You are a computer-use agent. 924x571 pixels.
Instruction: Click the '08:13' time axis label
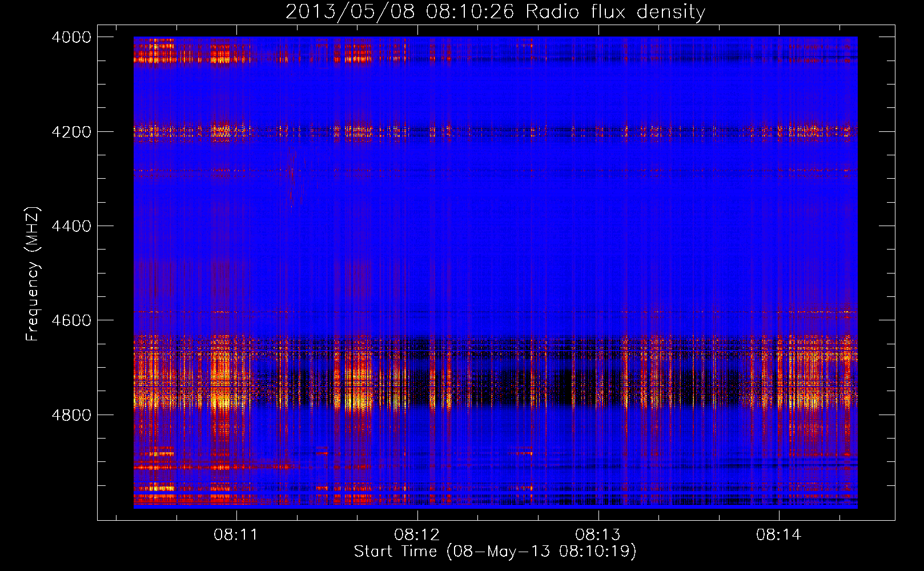[598, 534]
